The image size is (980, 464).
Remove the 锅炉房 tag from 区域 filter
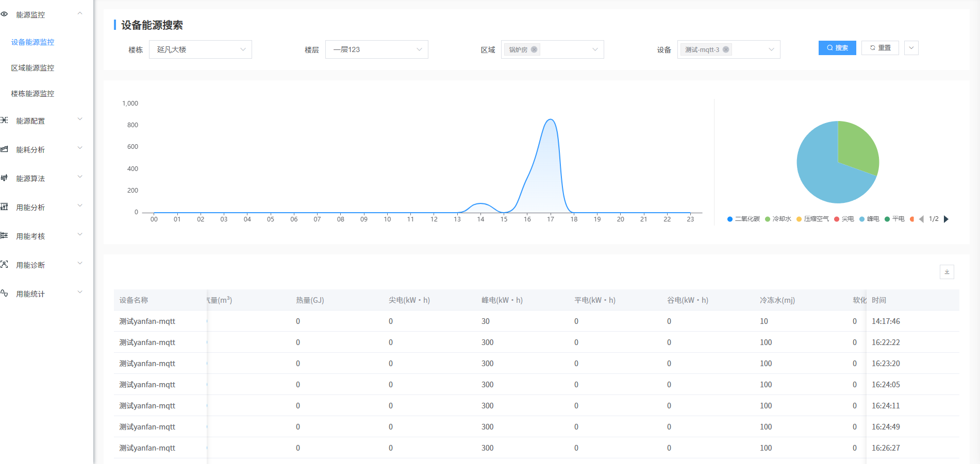click(534, 49)
